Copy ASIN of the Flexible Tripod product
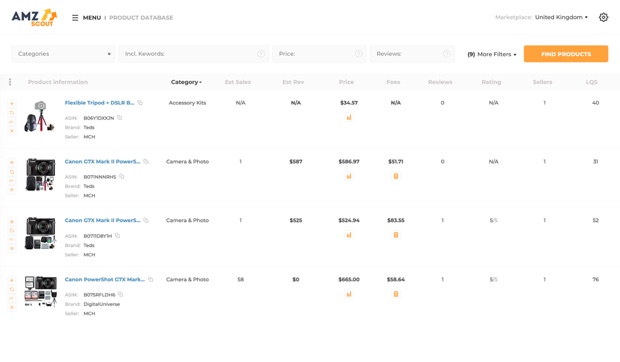 (x=119, y=118)
